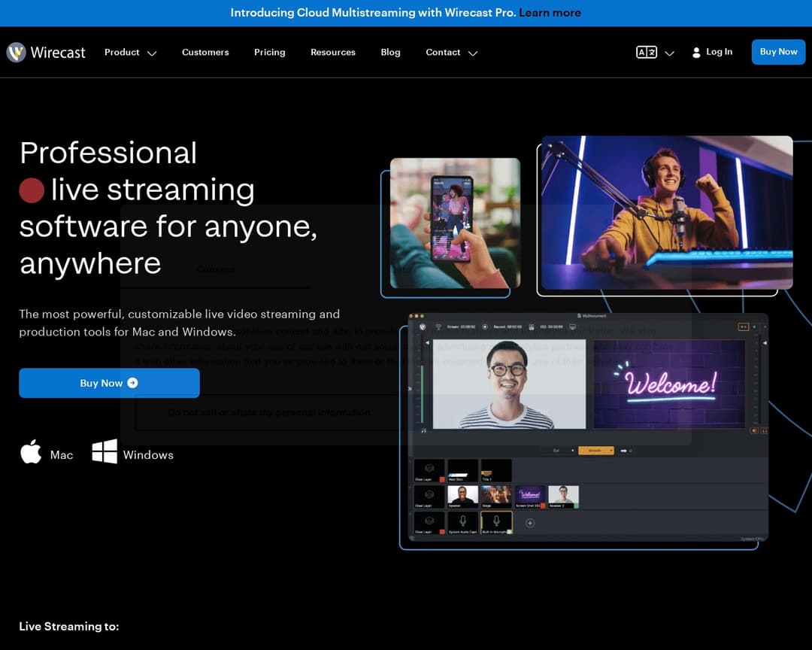This screenshot has width=812, height=650.
Task: Click the Wirecast logo
Action: click(46, 52)
